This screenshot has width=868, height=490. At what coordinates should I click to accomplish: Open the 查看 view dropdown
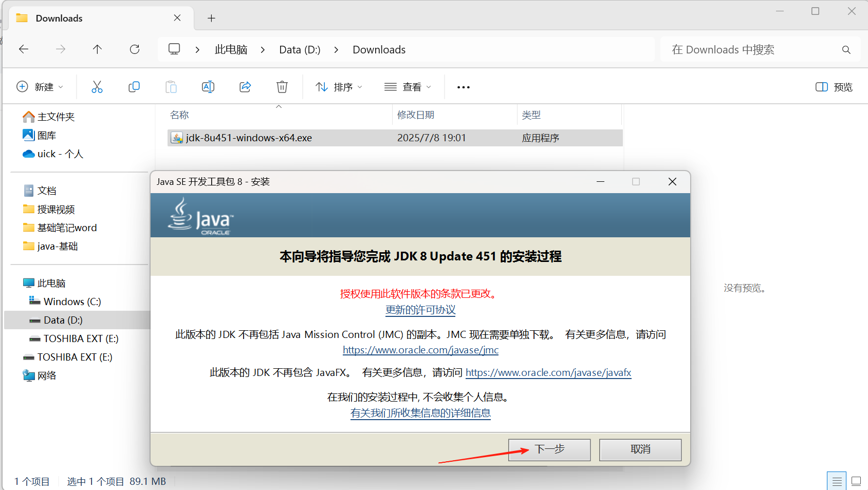coord(408,86)
